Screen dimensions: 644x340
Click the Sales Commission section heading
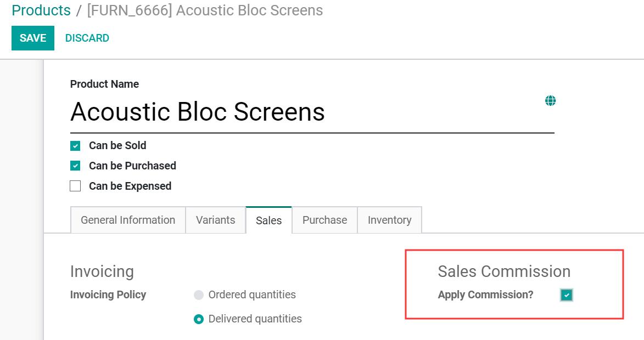click(x=504, y=271)
